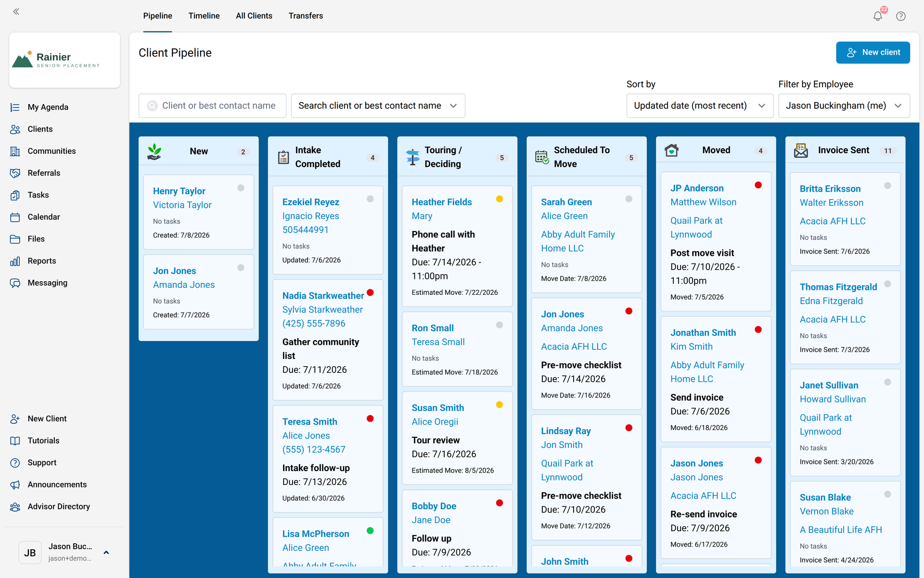Open Susan Smith client link
Screen dimensions: 924x578
(x=437, y=408)
